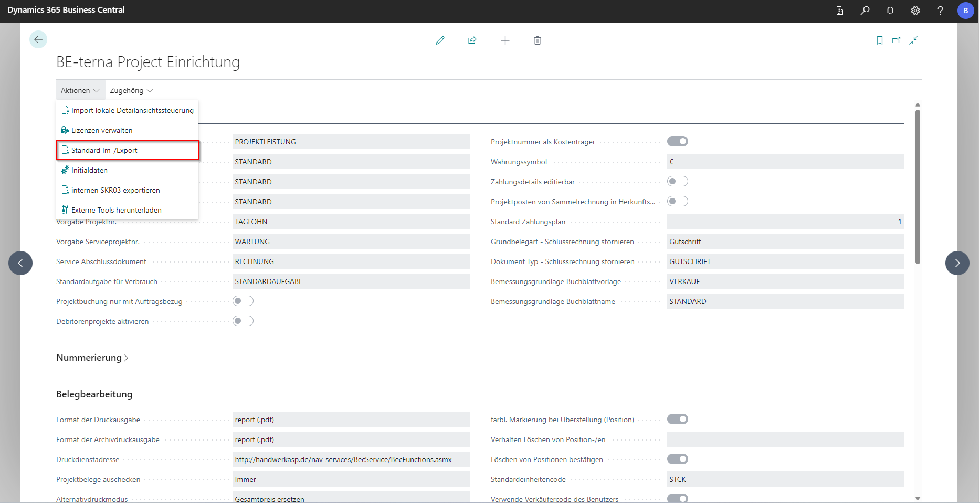
Task: Toggle Verwende Verkäufercode des Benutzers
Action: point(678,498)
